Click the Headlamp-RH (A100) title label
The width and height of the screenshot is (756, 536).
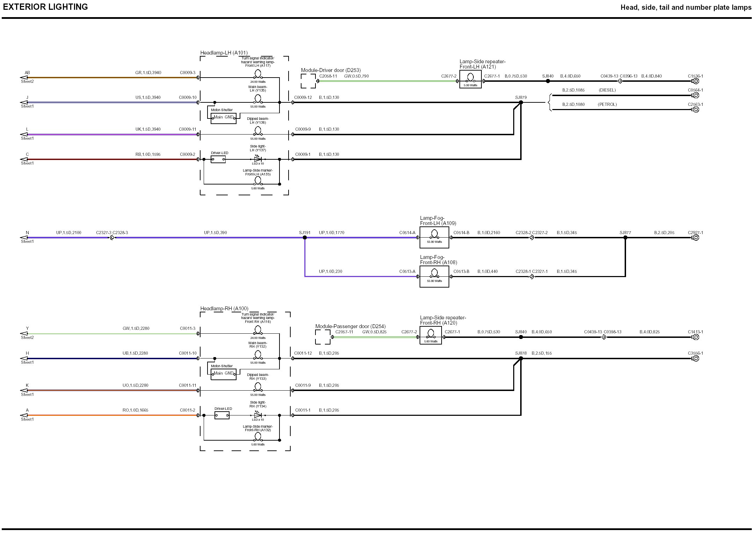pos(224,309)
